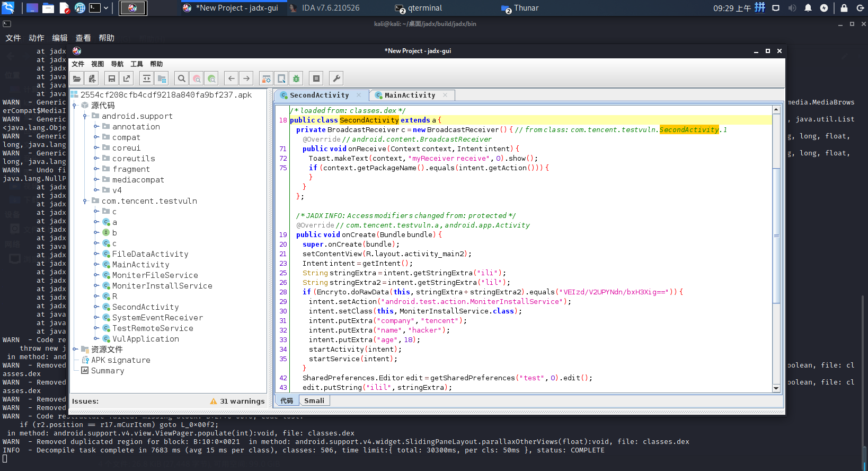The width and height of the screenshot is (868, 471).
Task: Click code editor vertical scrollbar thumb
Action: tap(776, 236)
